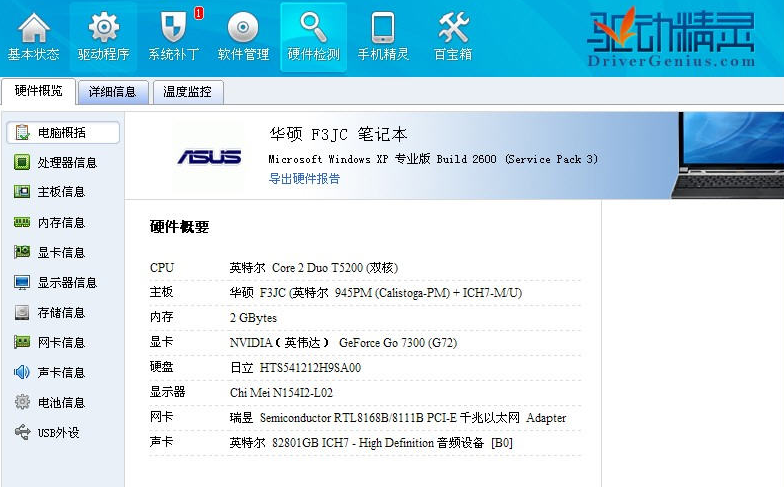This screenshot has width=784, height=487.
Task: Click the laptop photo thumbnail
Action: point(727,155)
